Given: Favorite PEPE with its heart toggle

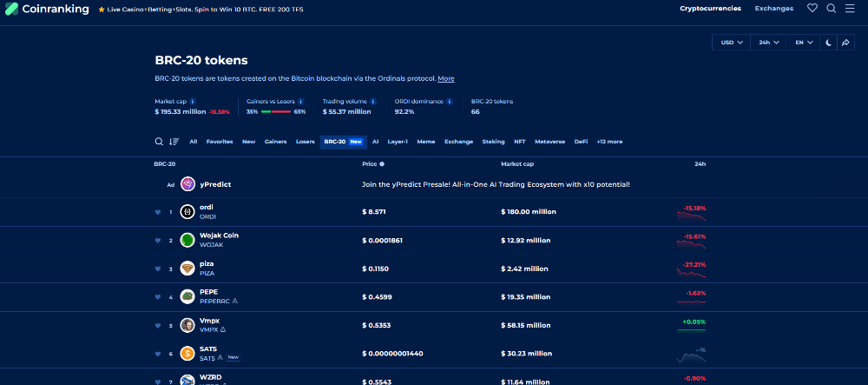Looking at the screenshot, I should (x=158, y=297).
